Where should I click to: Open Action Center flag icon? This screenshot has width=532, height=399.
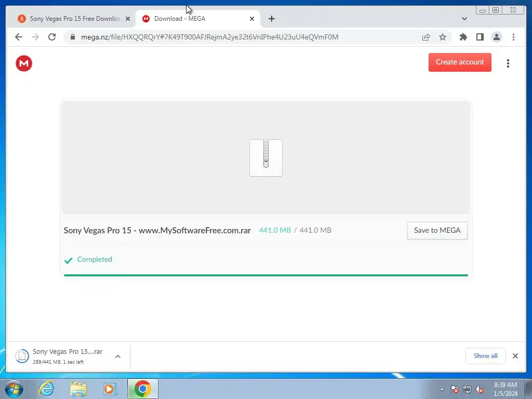[x=455, y=389]
